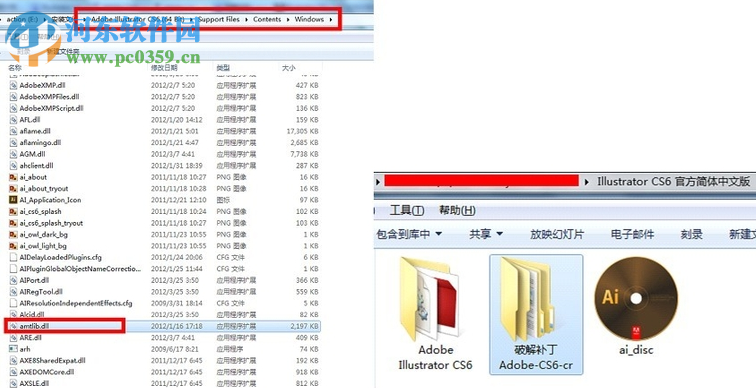
Task: Select the file name AIResolutionIndependentEffects.cfg
Action: (76, 304)
